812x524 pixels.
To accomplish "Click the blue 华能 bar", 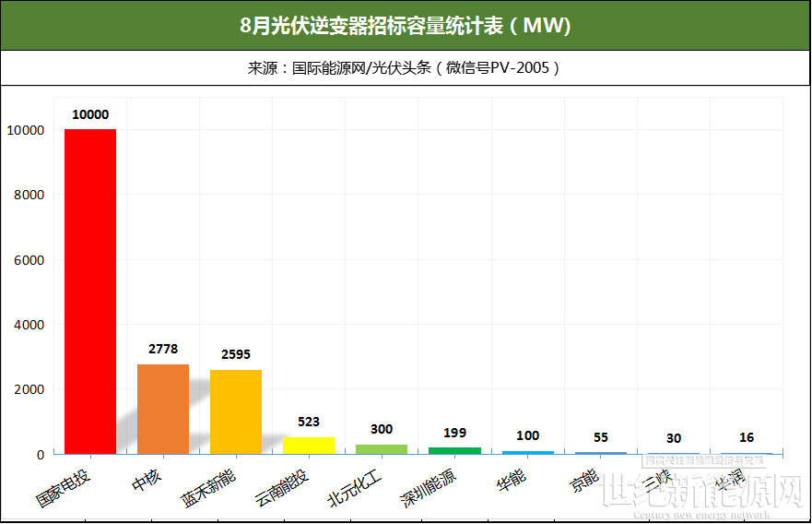I will pos(528,452).
